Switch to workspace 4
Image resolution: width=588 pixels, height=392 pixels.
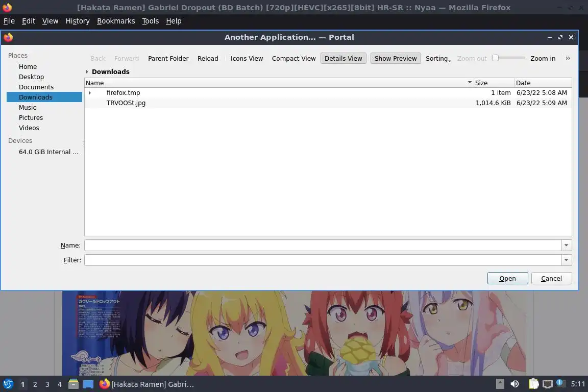point(59,384)
